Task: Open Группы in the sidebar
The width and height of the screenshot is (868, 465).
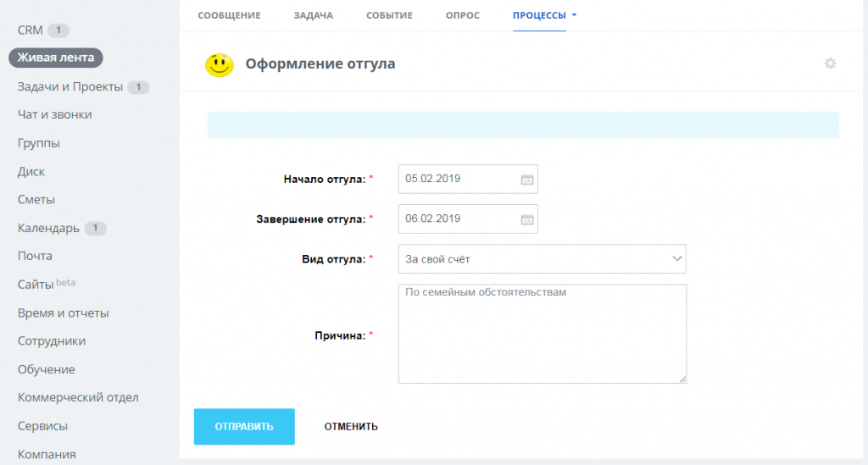Action: pyautogui.click(x=39, y=142)
